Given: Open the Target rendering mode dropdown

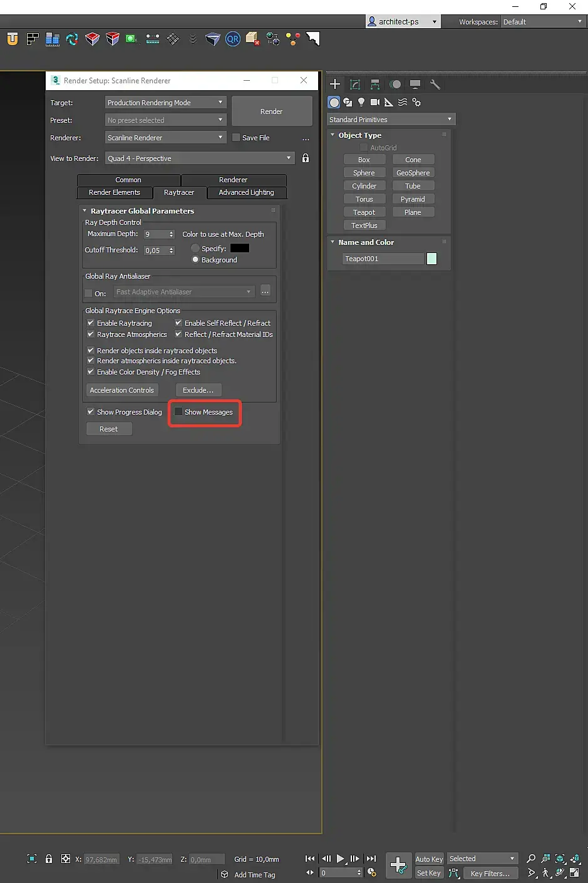Looking at the screenshot, I should (x=165, y=103).
